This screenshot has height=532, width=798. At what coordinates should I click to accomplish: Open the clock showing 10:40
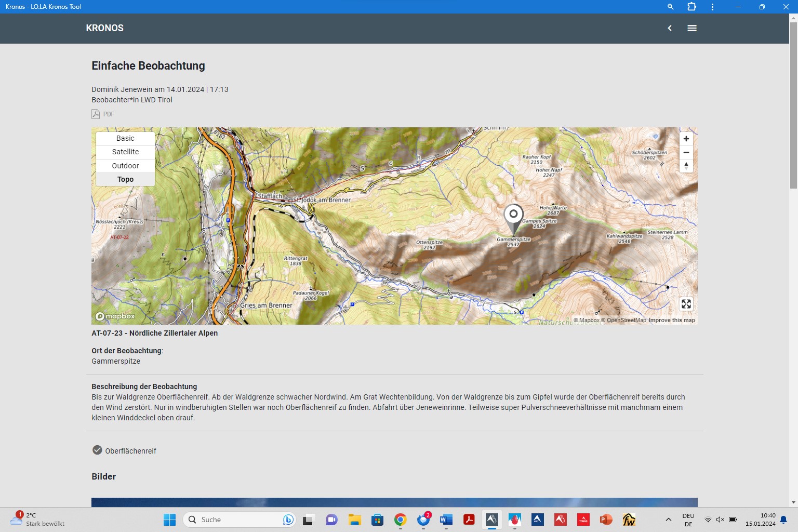point(761,520)
